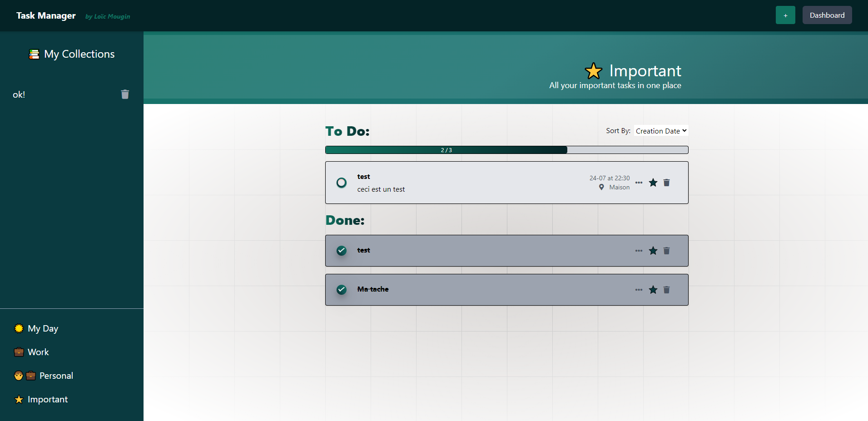
Task: Click the Maison location label
Action: point(620,187)
